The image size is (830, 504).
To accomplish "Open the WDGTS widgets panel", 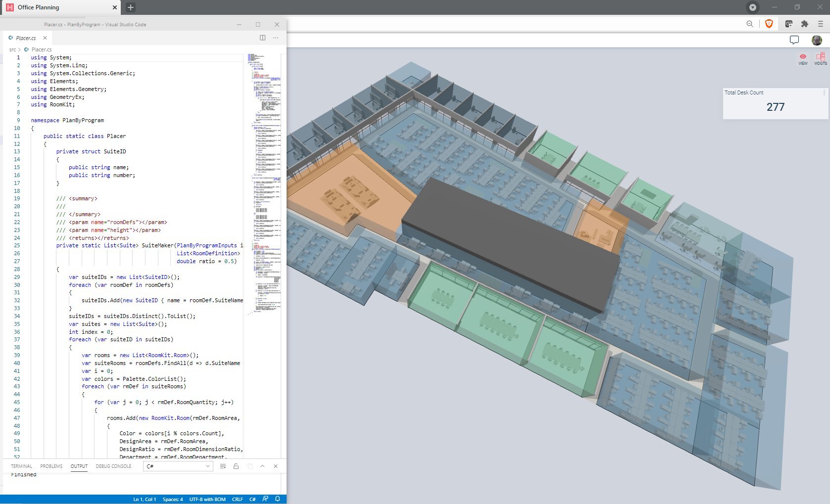I will (821, 59).
